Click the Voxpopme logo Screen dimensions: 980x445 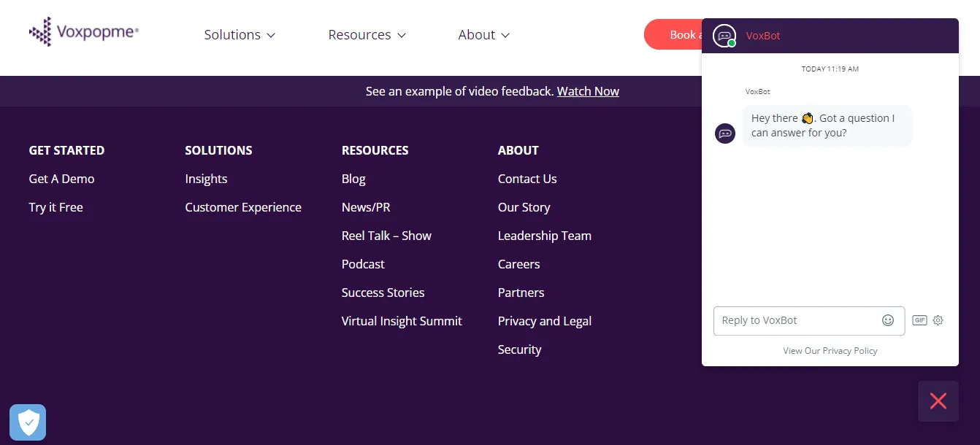coord(84,32)
